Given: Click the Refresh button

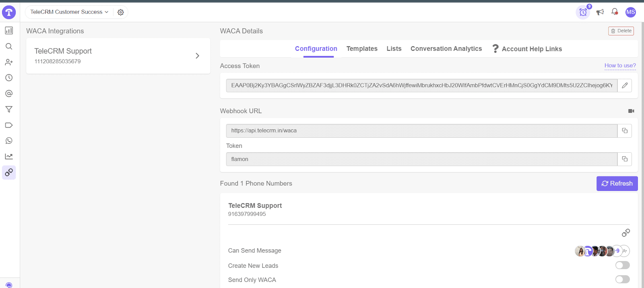Looking at the screenshot, I should (x=617, y=184).
